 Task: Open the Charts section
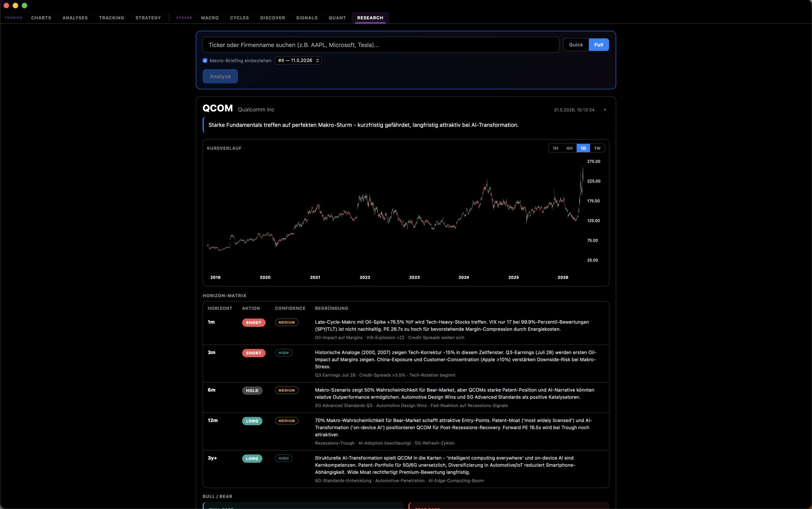41,18
